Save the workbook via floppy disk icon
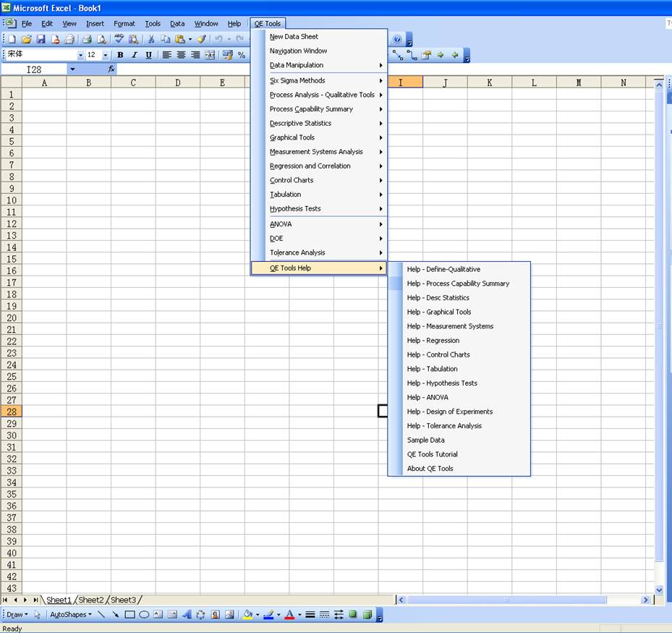This screenshot has width=672, height=633. pyautogui.click(x=41, y=40)
